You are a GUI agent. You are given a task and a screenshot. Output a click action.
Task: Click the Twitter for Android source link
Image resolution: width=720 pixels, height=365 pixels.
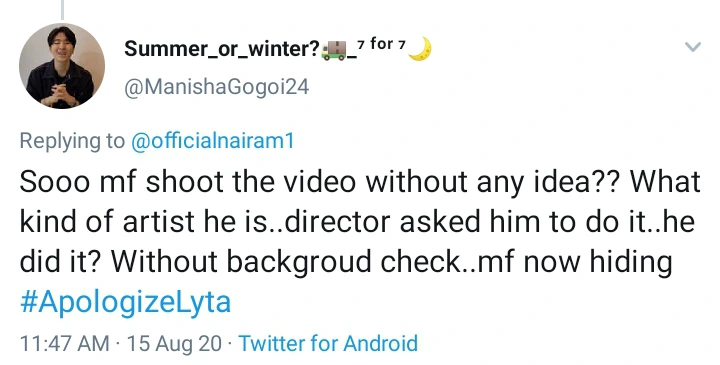[328, 343]
